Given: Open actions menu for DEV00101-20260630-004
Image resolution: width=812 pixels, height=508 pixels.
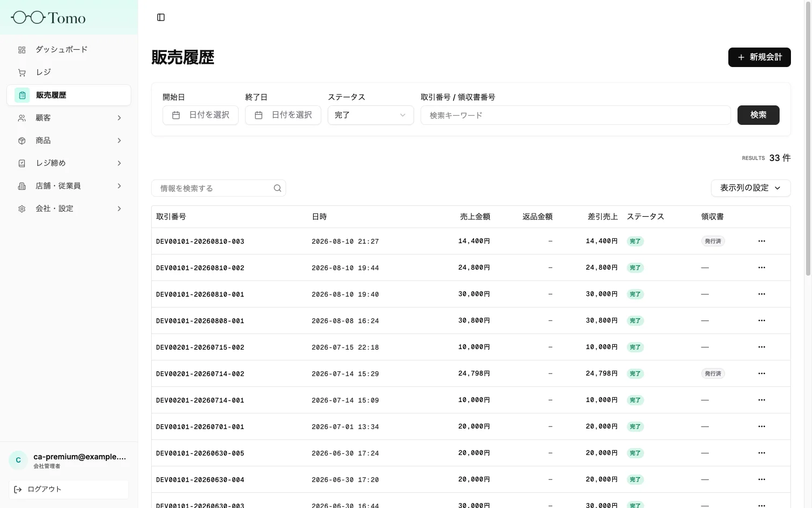Looking at the screenshot, I should point(762,479).
